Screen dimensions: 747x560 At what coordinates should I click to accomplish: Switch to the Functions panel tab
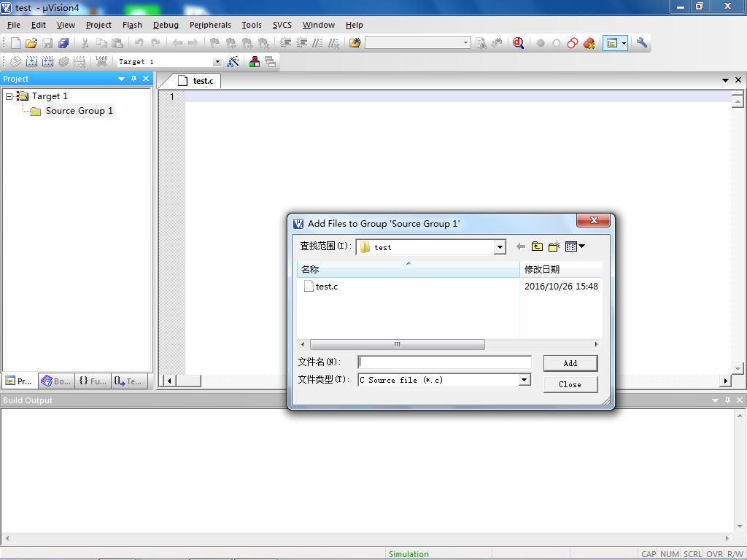pyautogui.click(x=93, y=381)
